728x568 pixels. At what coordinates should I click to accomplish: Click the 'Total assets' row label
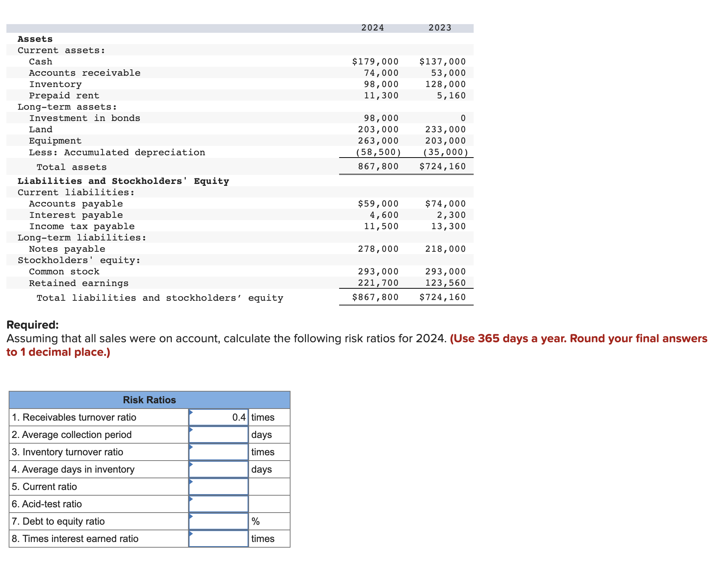72,167
